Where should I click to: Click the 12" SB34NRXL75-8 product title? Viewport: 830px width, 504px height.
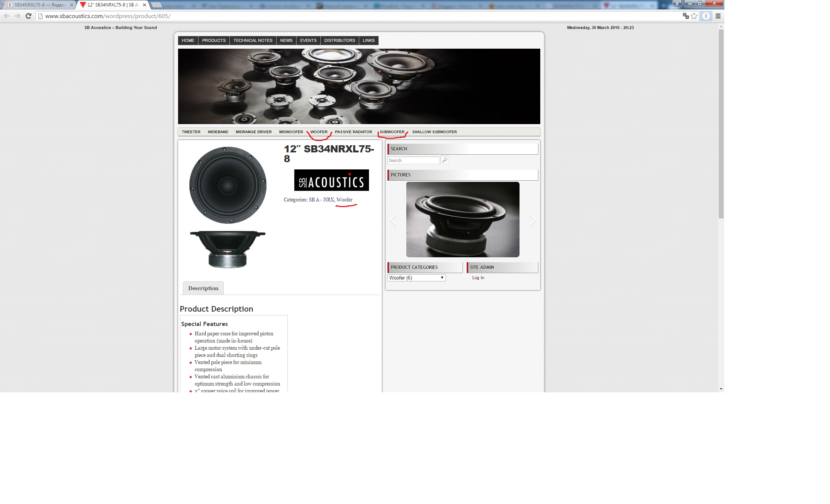point(329,154)
